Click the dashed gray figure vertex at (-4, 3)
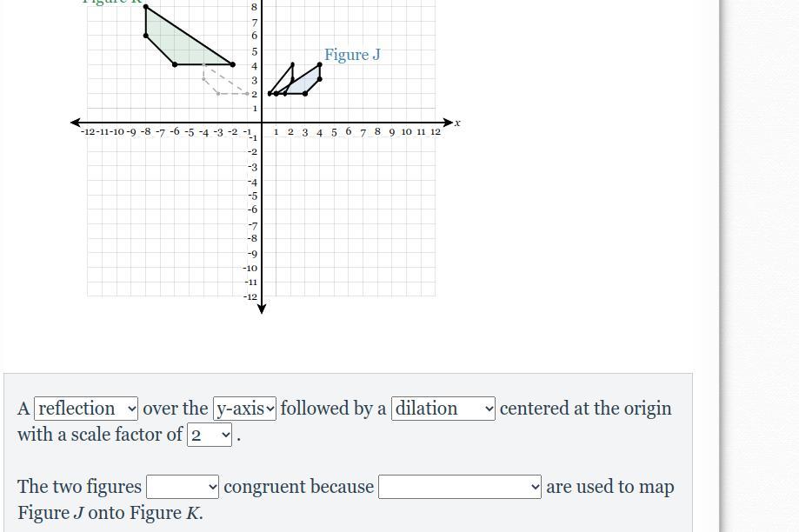Image resolution: width=799 pixels, height=532 pixels. [203, 79]
